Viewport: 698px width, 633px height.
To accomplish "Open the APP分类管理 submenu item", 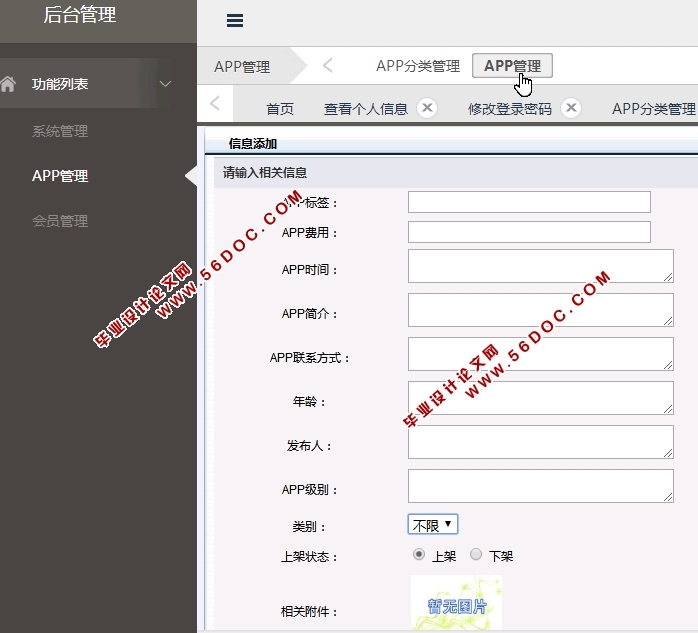I will 418,66.
